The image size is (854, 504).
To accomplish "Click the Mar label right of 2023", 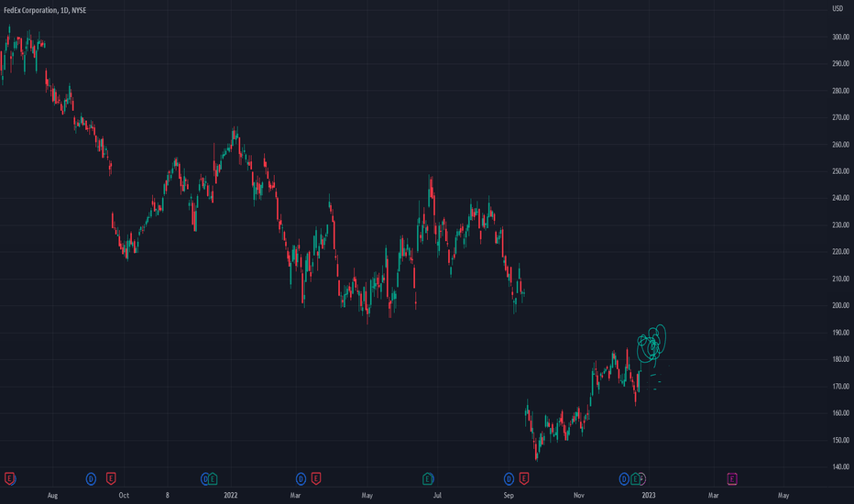I will point(713,495).
